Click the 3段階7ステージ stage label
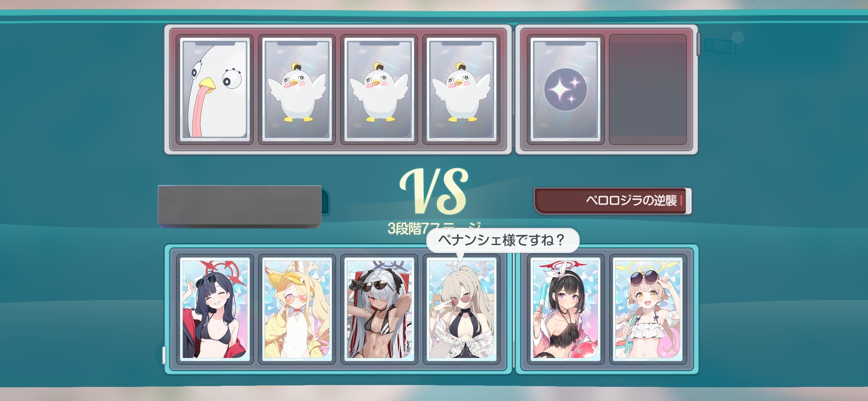Screen dimensions: 868x401 click(434, 228)
